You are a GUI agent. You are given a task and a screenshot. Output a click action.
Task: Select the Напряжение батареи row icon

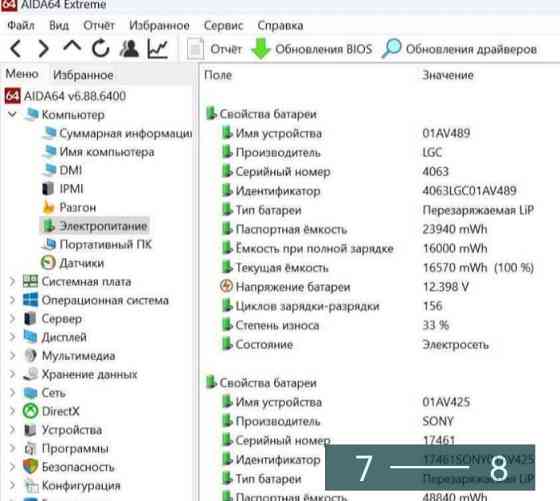point(226,286)
